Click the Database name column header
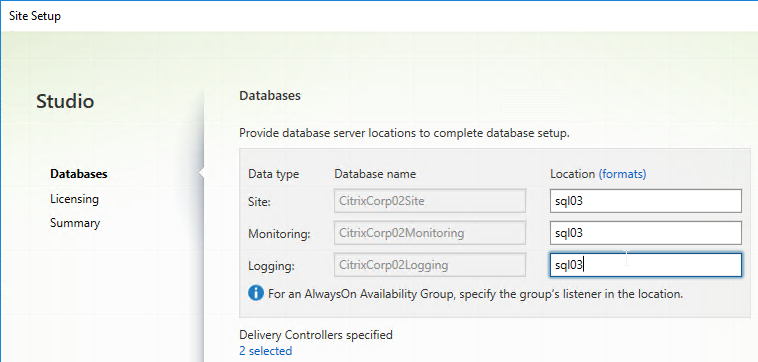The image size is (758, 362). [x=375, y=174]
